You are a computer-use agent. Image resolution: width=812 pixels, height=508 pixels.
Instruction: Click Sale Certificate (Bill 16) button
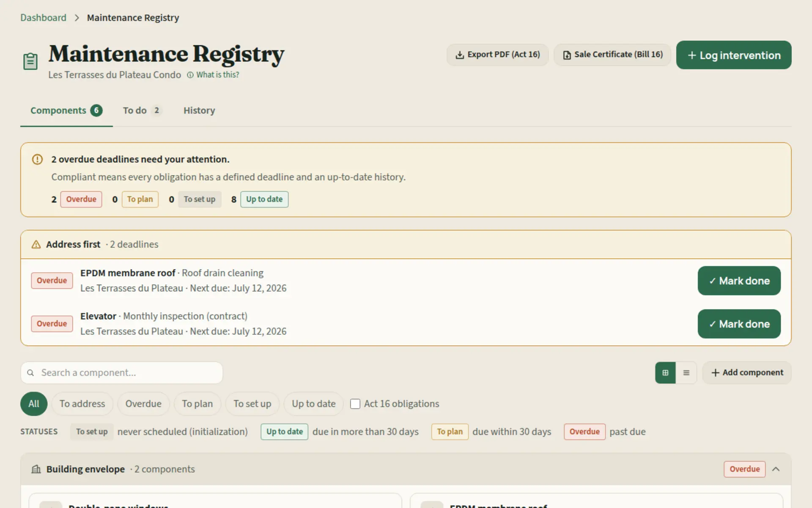612,55
